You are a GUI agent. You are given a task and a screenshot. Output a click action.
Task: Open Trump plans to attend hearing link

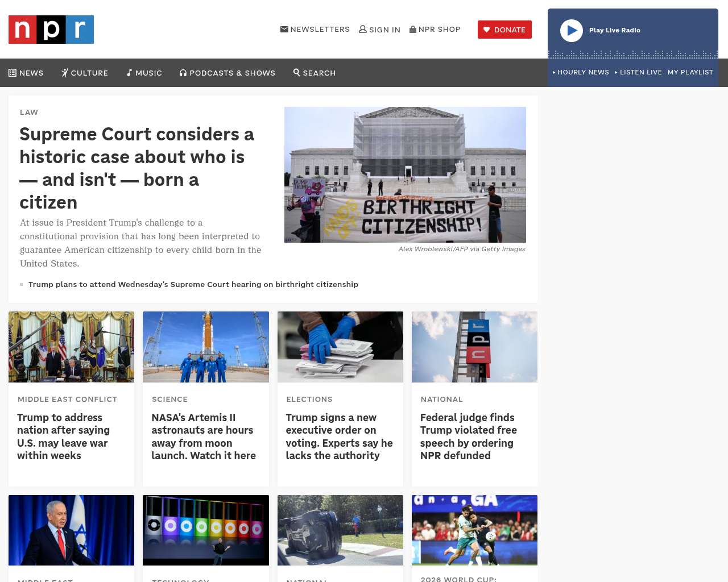pyautogui.click(x=193, y=284)
